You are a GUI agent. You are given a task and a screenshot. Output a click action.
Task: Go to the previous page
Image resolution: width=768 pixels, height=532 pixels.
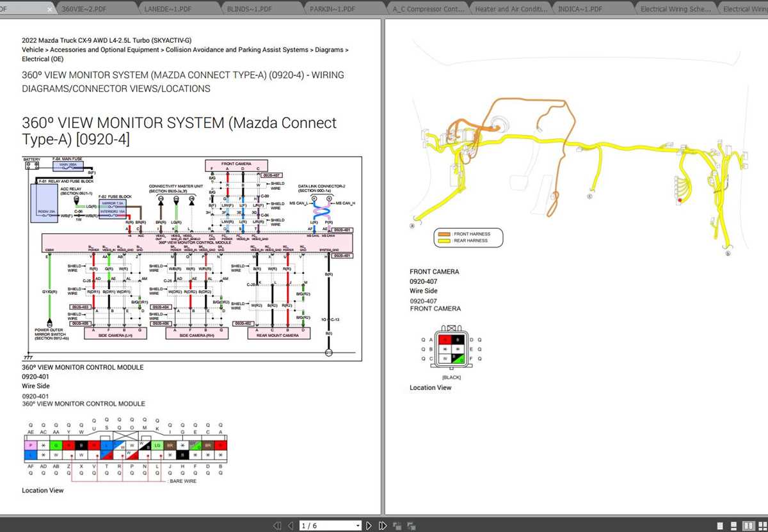point(291,526)
